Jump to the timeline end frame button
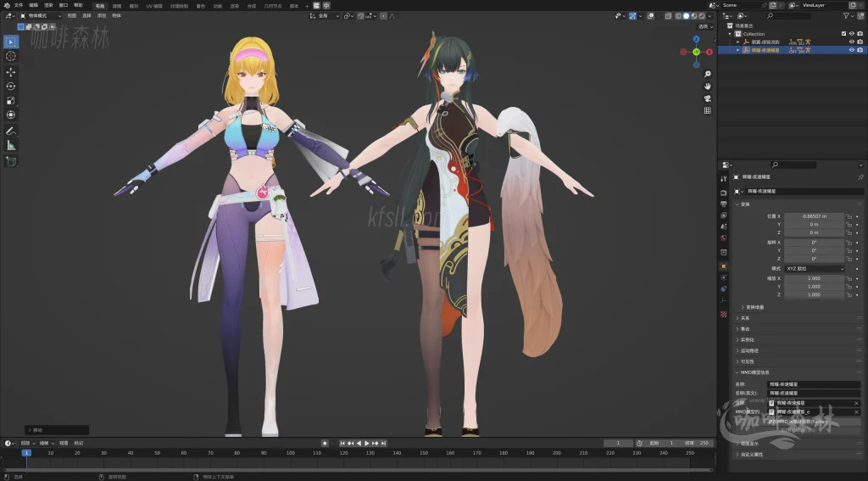The width and height of the screenshot is (868, 481). pos(383,444)
